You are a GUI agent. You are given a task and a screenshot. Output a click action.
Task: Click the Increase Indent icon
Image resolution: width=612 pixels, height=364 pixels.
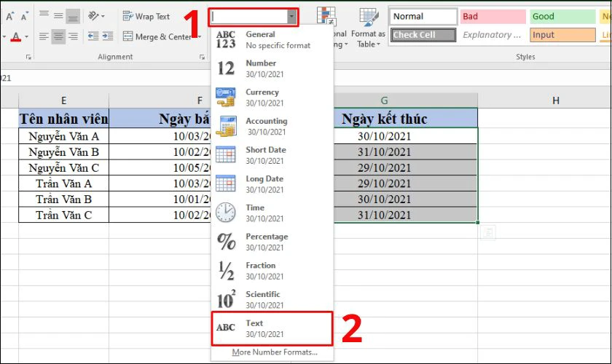tap(108, 36)
